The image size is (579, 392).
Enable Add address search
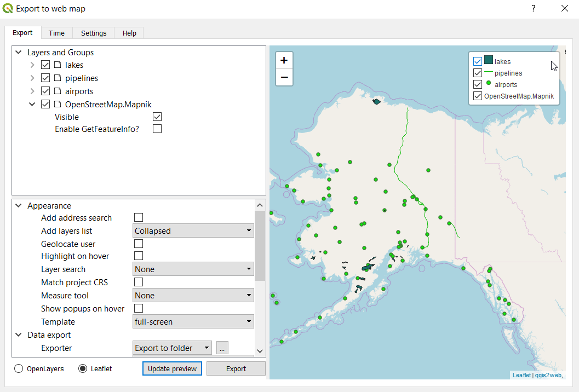coord(139,217)
